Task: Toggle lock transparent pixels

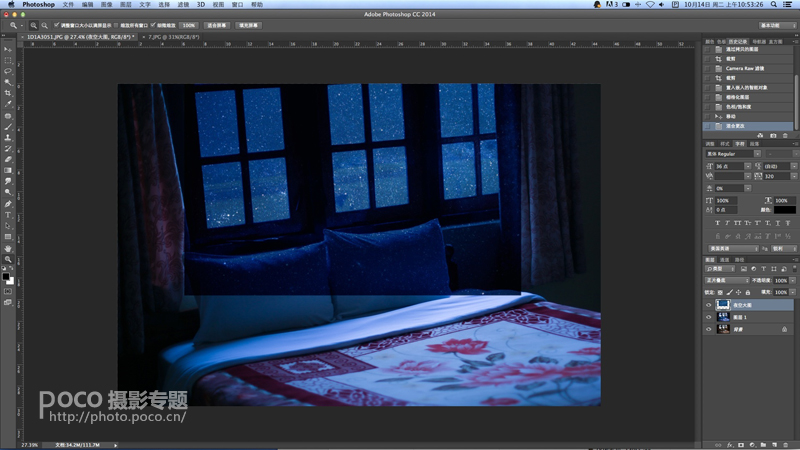Action: [720, 292]
